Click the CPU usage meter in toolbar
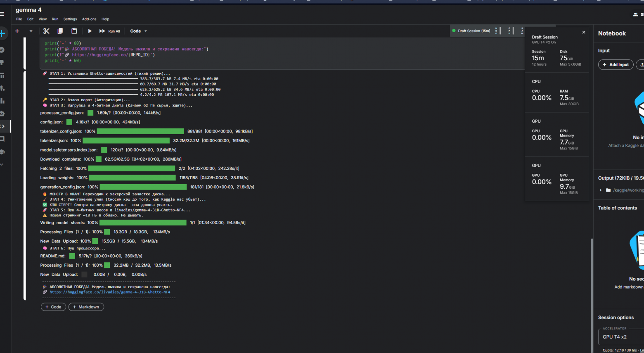Image resolution: width=644 pixels, height=353 pixels. (511, 31)
